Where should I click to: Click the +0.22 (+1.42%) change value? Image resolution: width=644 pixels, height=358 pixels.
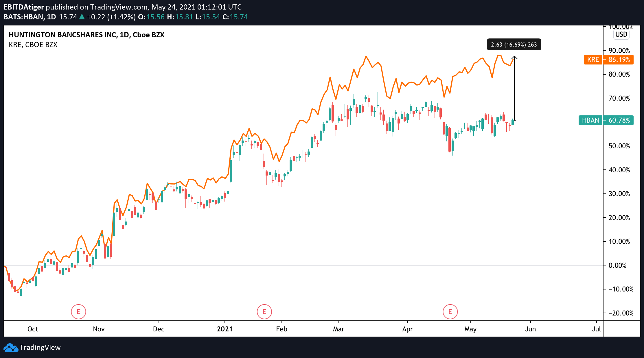point(111,17)
